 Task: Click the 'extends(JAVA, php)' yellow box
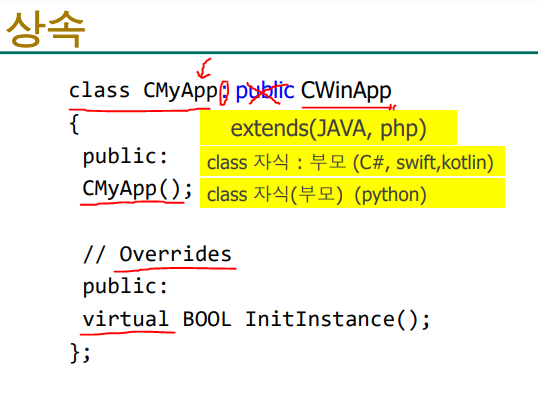click(x=328, y=127)
